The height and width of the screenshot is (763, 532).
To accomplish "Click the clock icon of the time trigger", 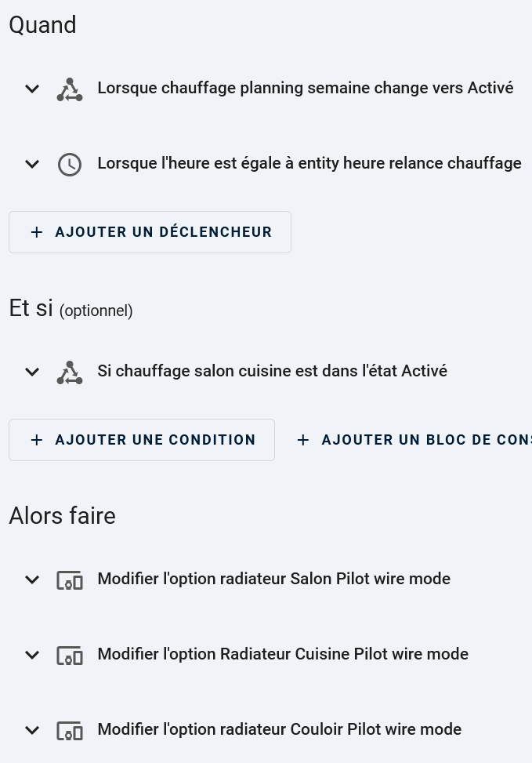I will pyautogui.click(x=70, y=165).
